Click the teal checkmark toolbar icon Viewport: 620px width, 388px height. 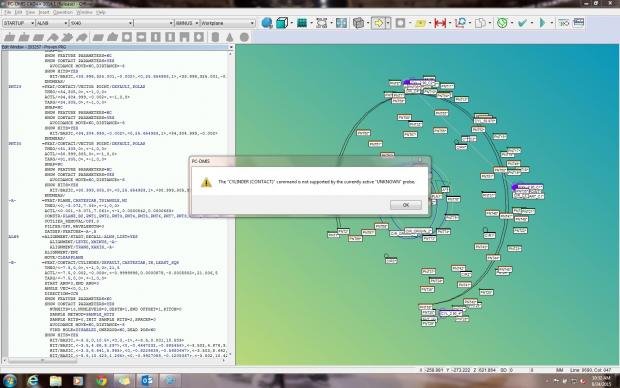click(x=522, y=23)
